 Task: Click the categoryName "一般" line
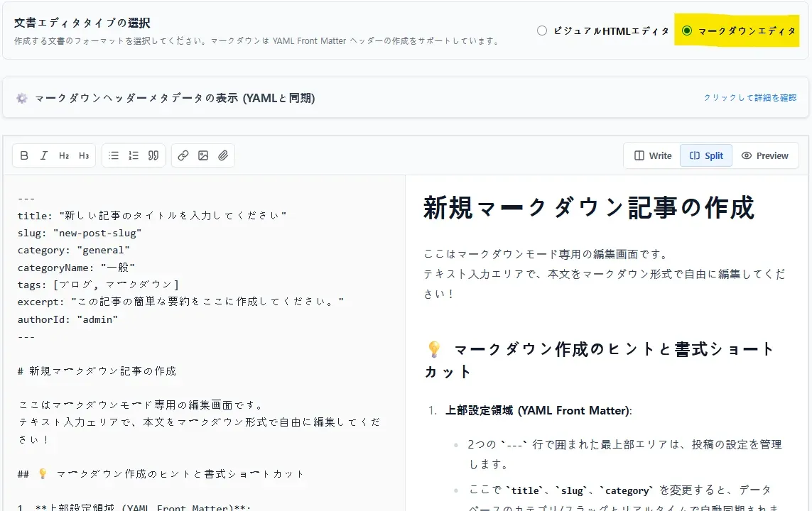[76, 268]
